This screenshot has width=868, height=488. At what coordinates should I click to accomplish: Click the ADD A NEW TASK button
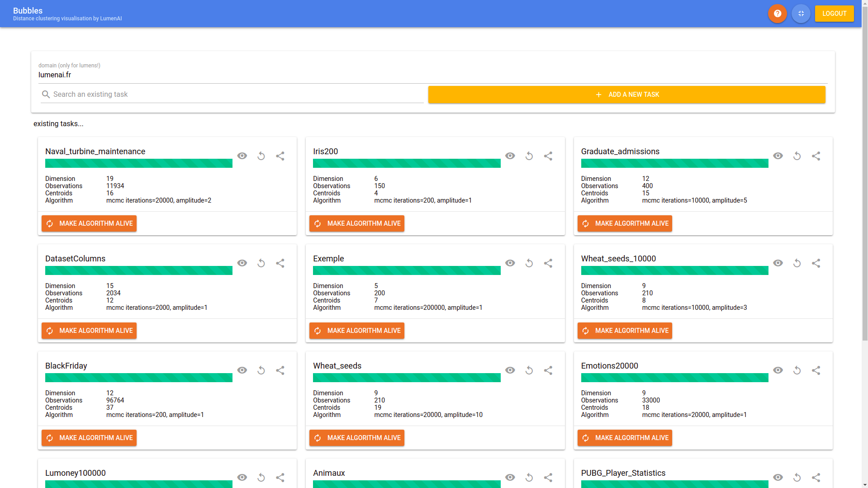click(x=626, y=95)
